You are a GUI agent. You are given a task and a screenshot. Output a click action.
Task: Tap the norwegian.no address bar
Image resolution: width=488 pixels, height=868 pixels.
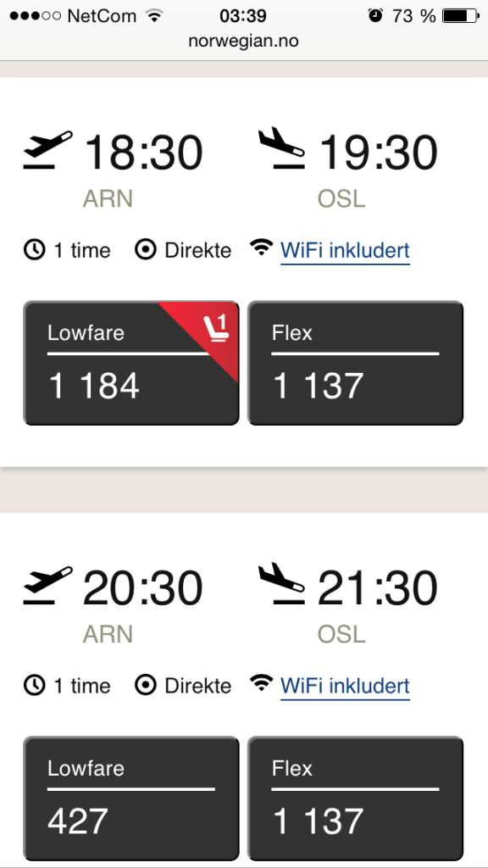coord(243,41)
